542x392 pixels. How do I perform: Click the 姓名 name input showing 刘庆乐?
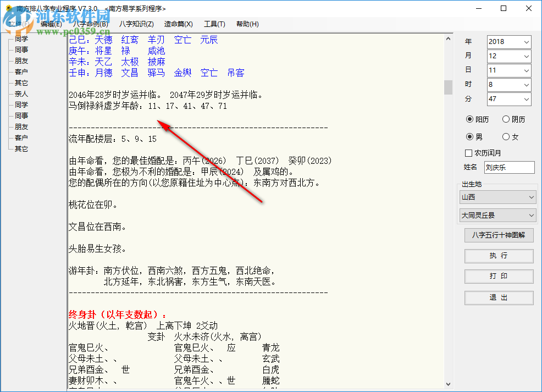pos(509,167)
